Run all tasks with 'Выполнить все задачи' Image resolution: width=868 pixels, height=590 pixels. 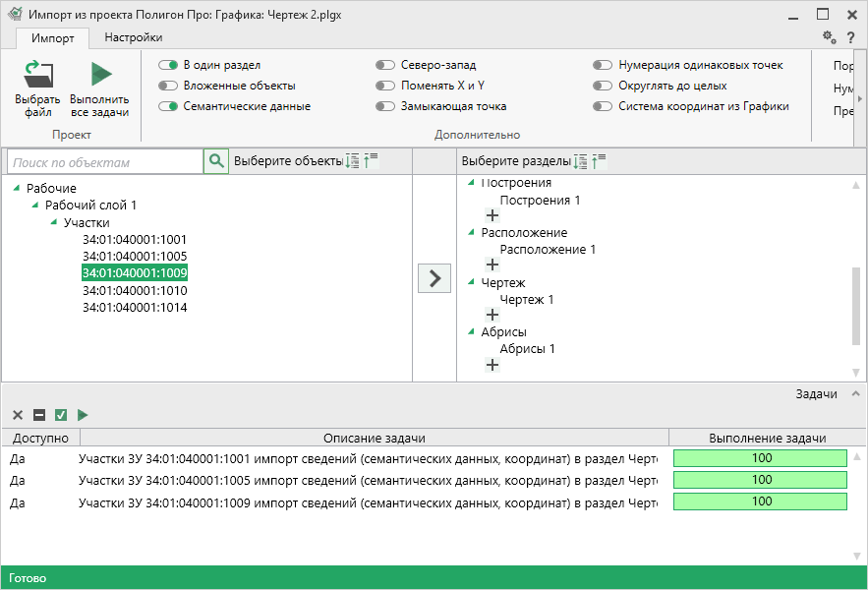tap(99, 75)
